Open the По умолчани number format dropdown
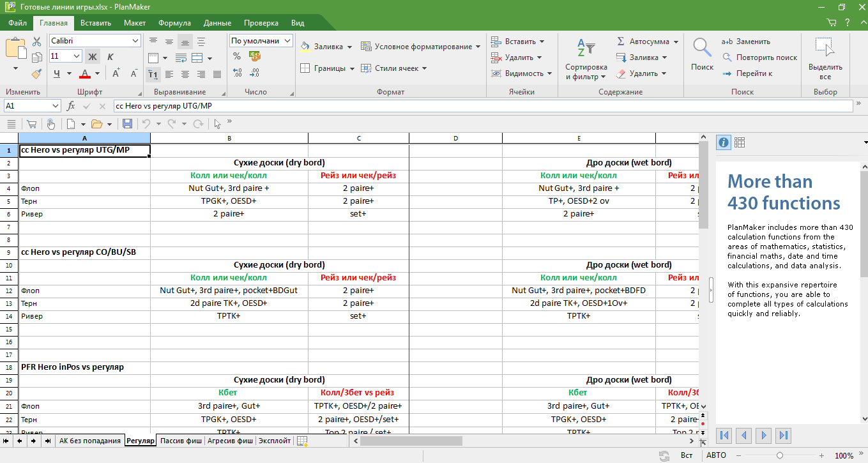868x463 pixels. coord(287,41)
